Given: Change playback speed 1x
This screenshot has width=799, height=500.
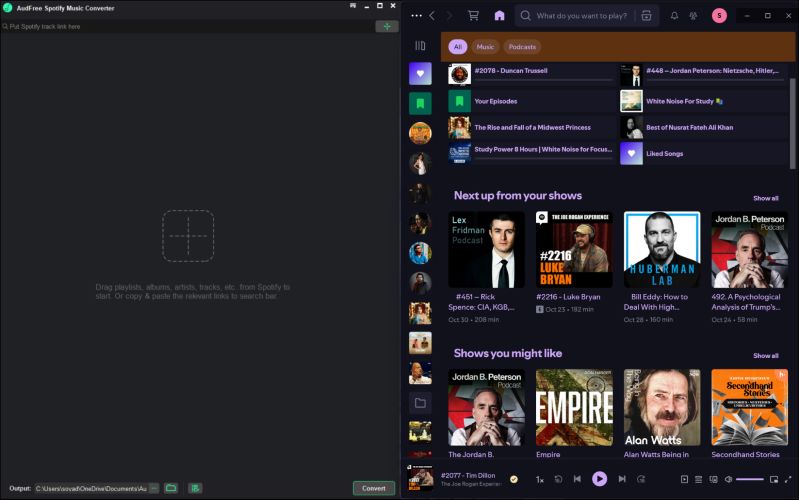Looking at the screenshot, I should coord(540,480).
